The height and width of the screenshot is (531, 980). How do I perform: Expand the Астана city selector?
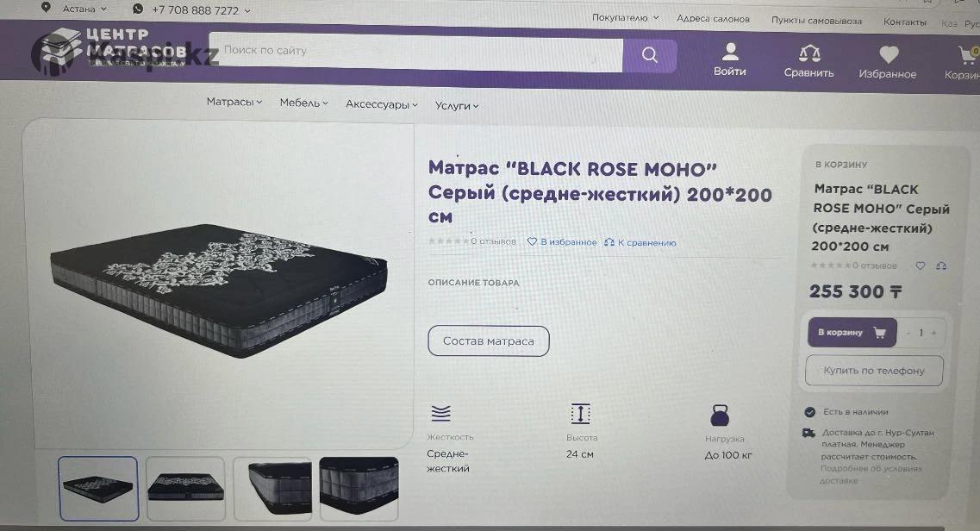[x=78, y=9]
